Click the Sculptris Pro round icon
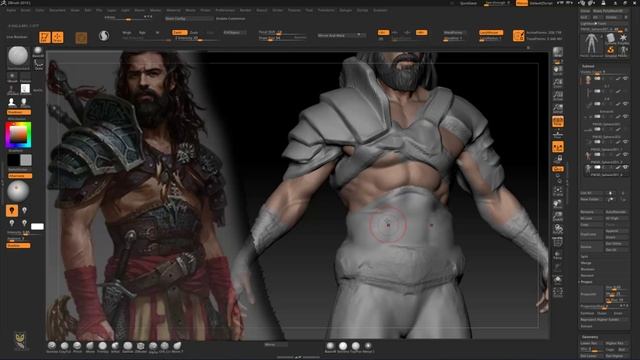This screenshot has width=640, height=360. pyautogui.click(x=104, y=36)
